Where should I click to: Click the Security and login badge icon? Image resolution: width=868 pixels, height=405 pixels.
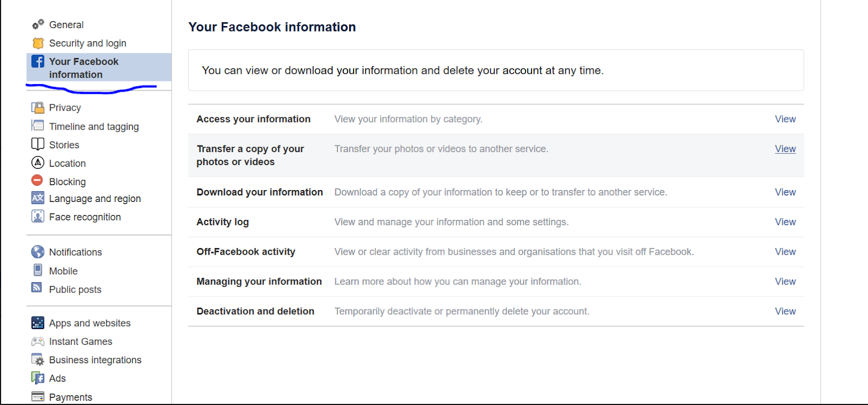[x=38, y=43]
